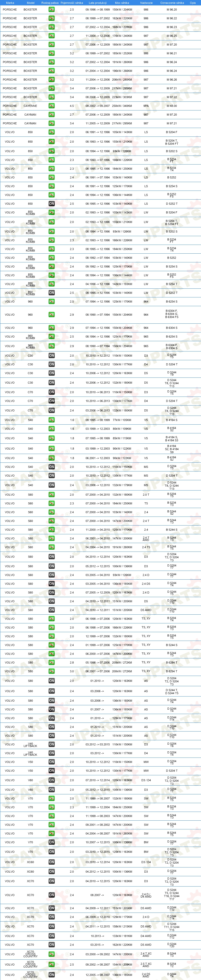Select power value 223kW / 303KM

(122, 97)
